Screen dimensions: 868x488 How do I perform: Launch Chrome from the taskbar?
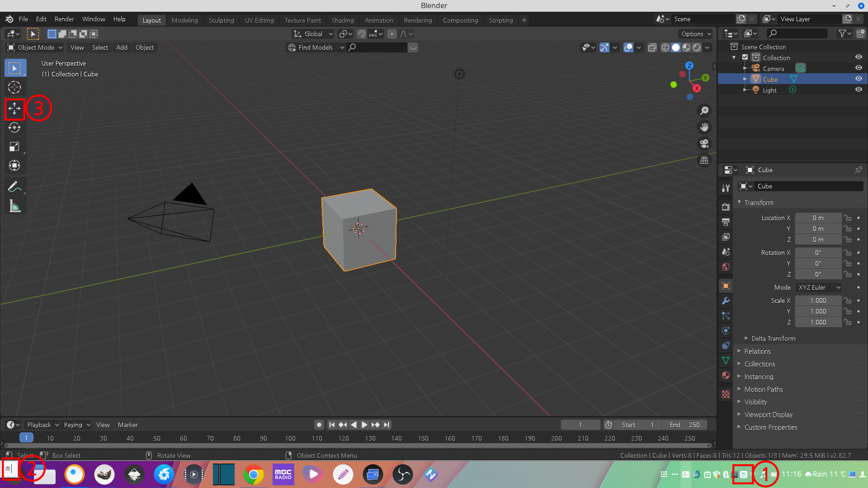(253, 474)
